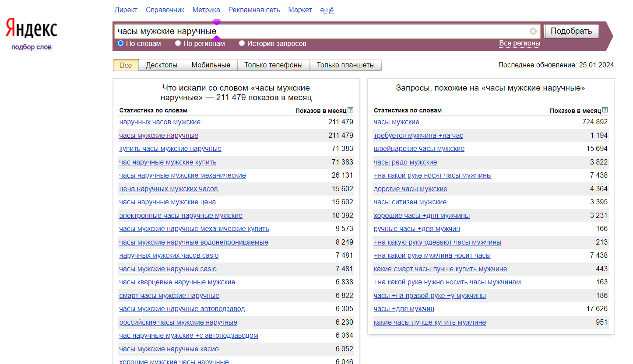Click help icon in right table header

[605, 110]
